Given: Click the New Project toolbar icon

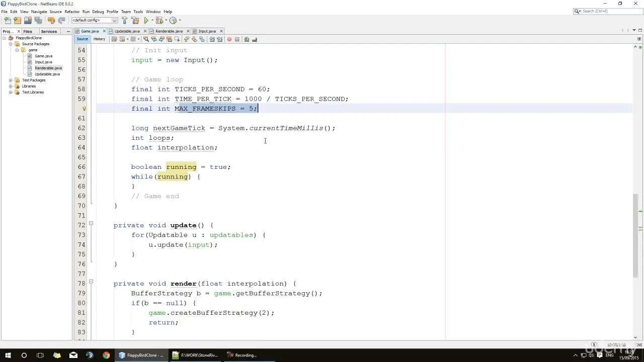Looking at the screenshot, I should point(18,21).
